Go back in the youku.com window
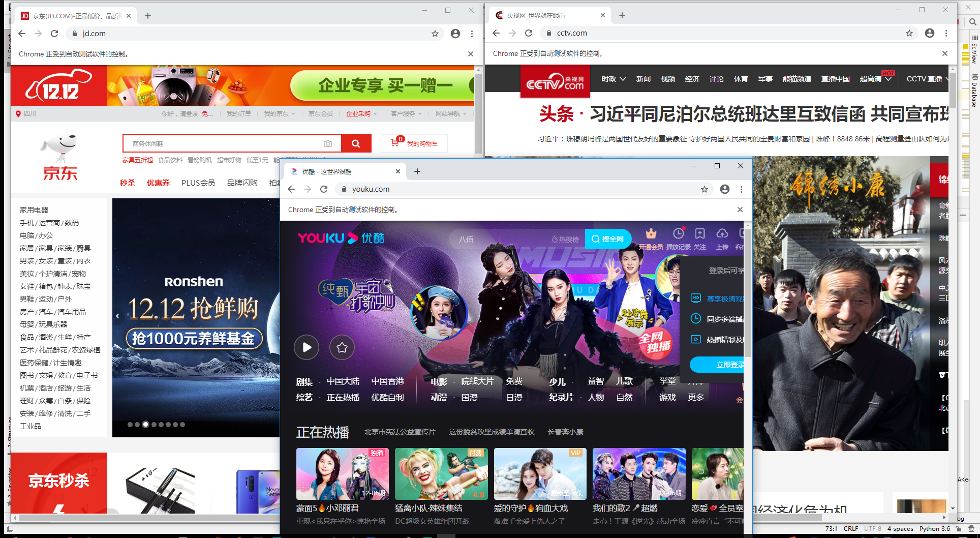The width and height of the screenshot is (980, 538). (291, 189)
